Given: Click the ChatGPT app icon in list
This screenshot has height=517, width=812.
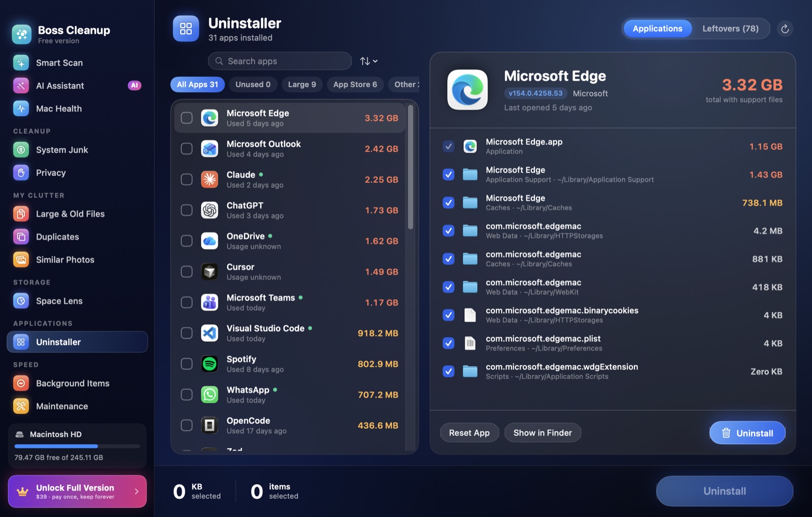Looking at the screenshot, I should coord(210,210).
